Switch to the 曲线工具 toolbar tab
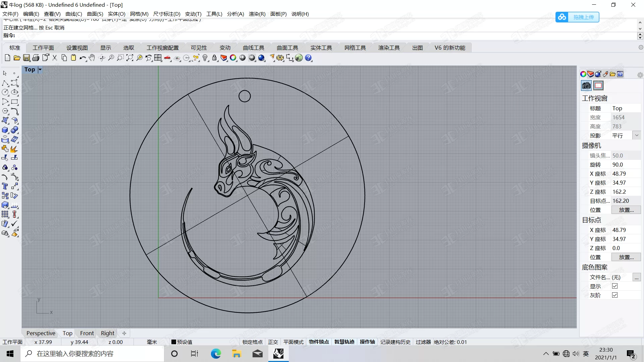 254,48
